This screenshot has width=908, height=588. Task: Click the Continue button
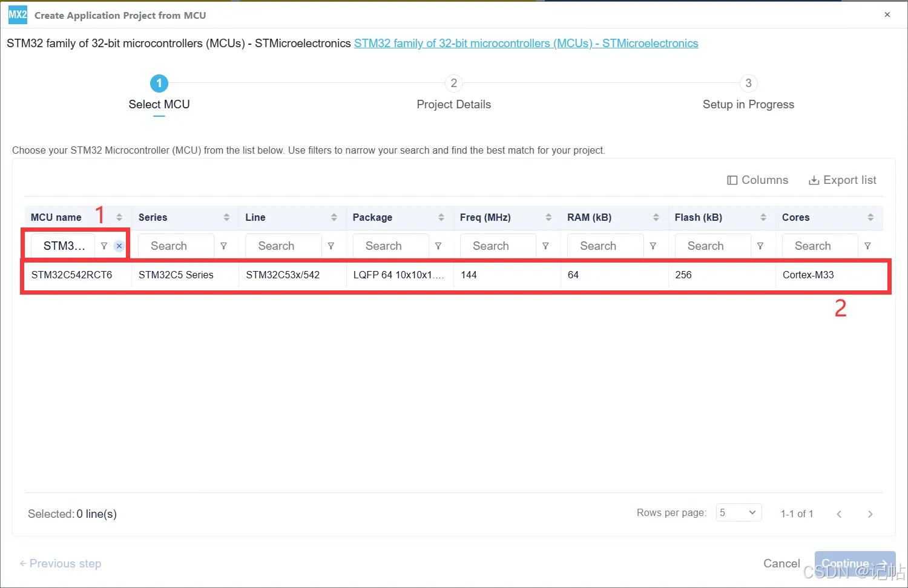tap(855, 564)
